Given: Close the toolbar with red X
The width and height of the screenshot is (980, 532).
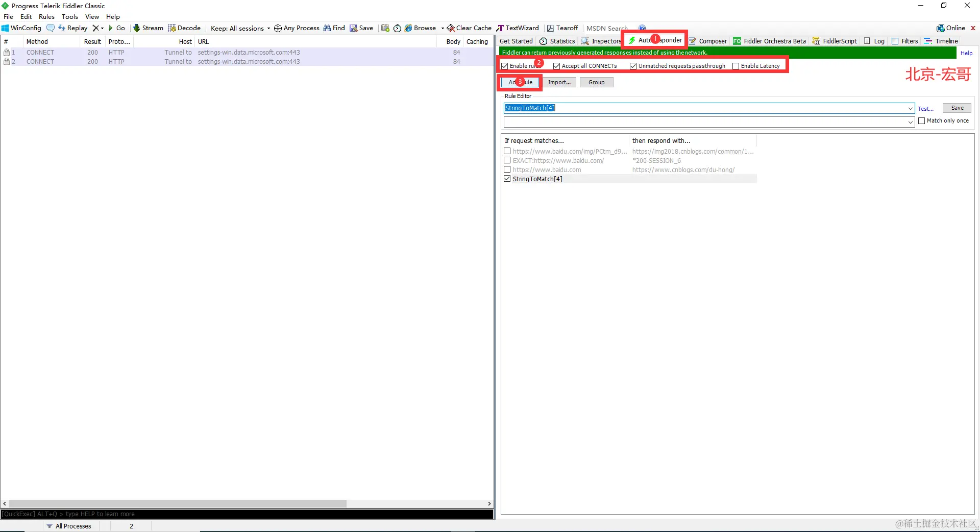Looking at the screenshot, I should point(973,28).
